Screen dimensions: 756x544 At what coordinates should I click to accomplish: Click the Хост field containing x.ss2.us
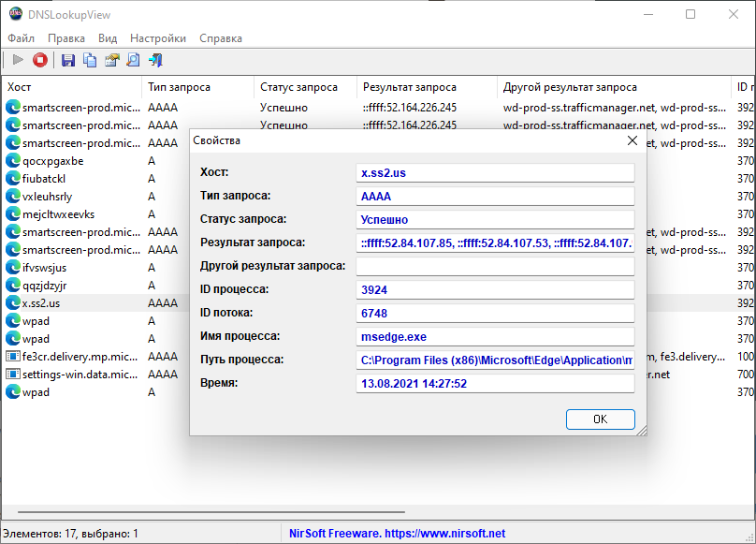point(495,173)
